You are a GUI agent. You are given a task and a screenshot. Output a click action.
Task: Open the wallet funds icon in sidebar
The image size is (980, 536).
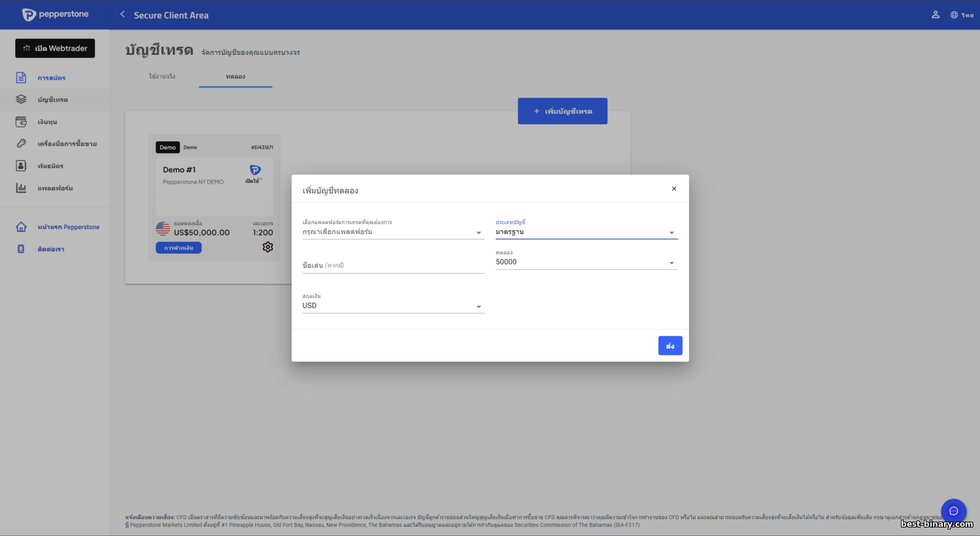(x=22, y=122)
